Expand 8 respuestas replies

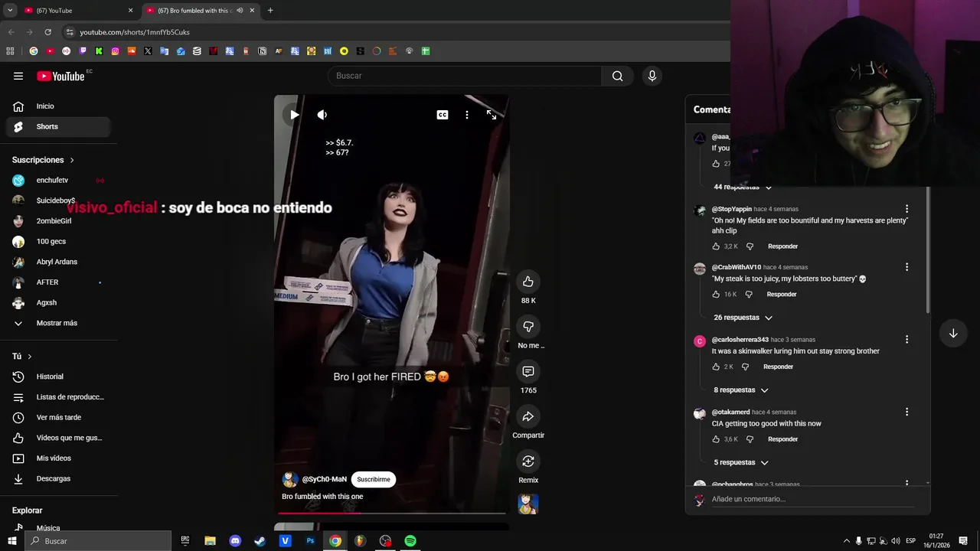pos(740,390)
